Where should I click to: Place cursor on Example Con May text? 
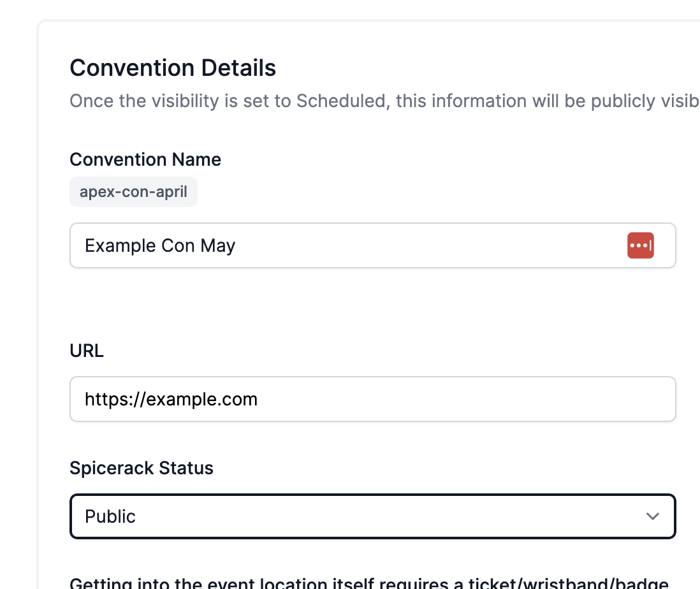pos(160,245)
